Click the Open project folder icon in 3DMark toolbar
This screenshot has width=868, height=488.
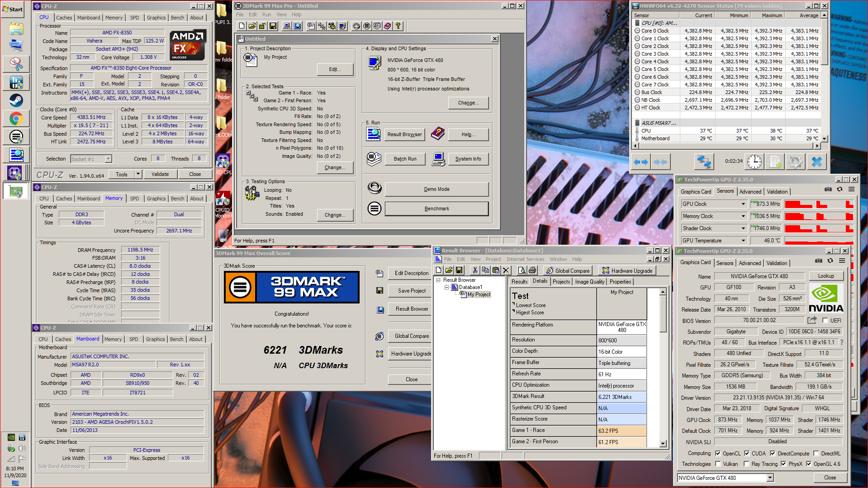click(252, 26)
